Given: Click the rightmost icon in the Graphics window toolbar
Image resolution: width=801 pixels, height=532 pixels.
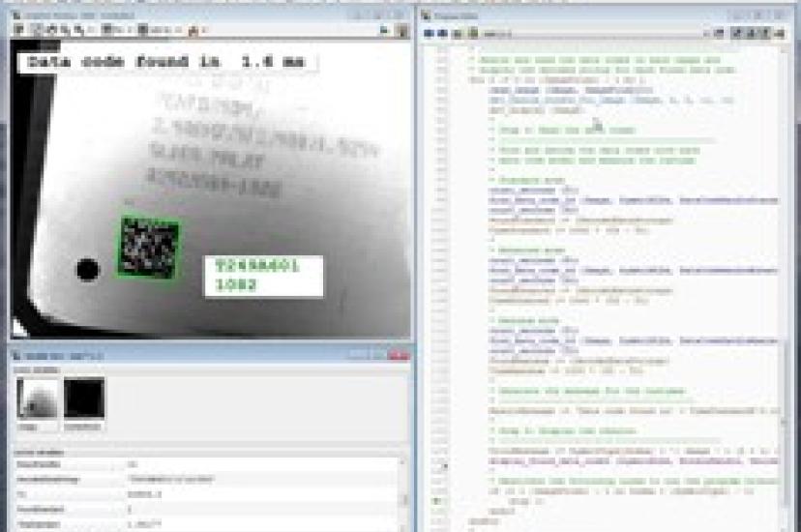Looking at the screenshot, I should click(402, 31).
